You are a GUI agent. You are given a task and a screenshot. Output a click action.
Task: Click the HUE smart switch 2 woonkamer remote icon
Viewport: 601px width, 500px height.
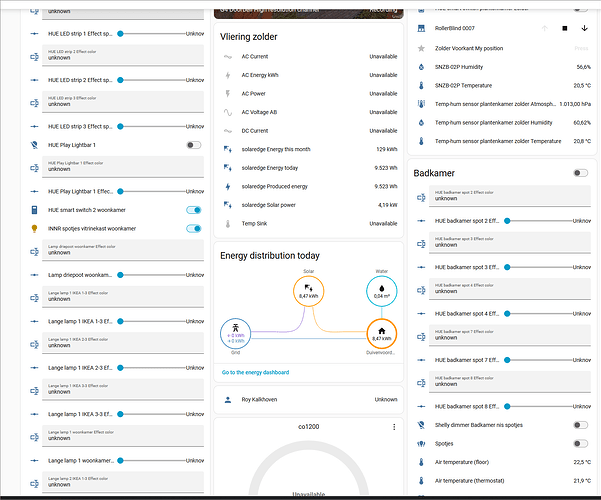34,210
